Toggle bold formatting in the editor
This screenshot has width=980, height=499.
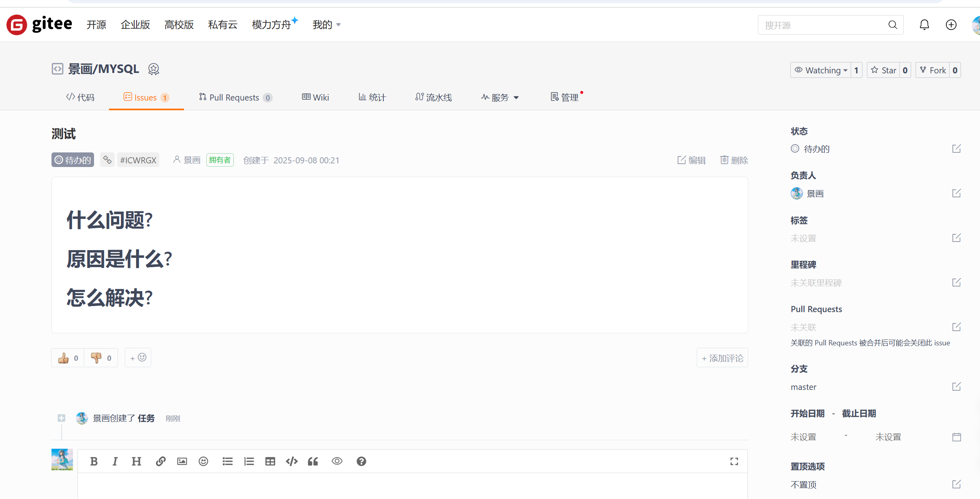[94, 461]
